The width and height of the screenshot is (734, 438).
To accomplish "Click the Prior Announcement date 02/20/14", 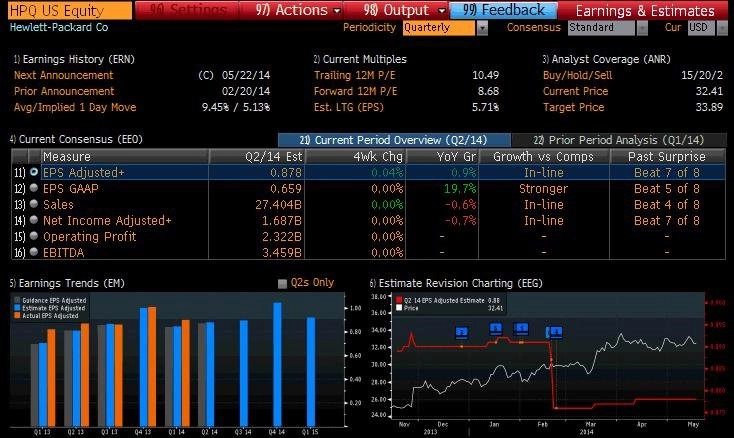I will (x=246, y=91).
